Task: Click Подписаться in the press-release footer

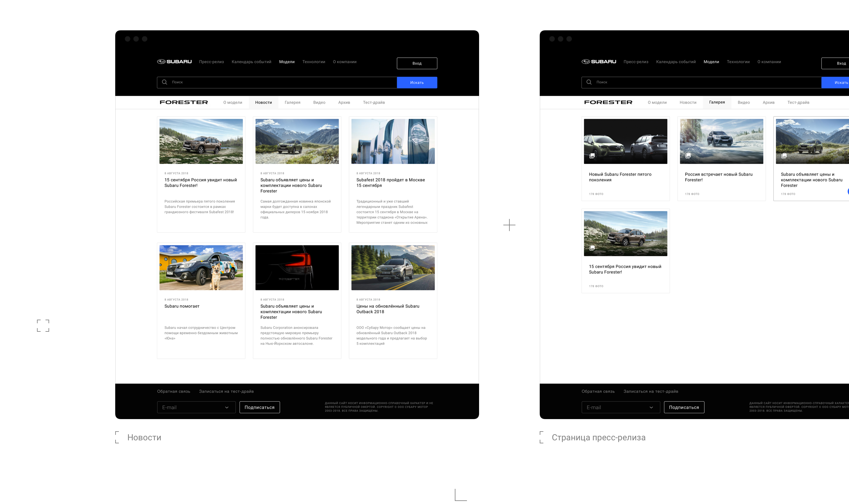Action: tap(684, 408)
